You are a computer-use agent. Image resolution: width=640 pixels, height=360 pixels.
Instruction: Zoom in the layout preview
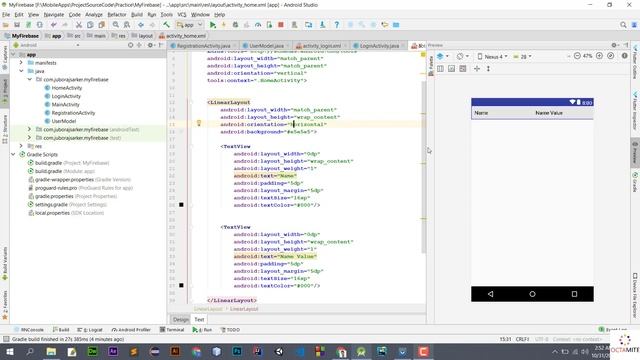pos(599,56)
